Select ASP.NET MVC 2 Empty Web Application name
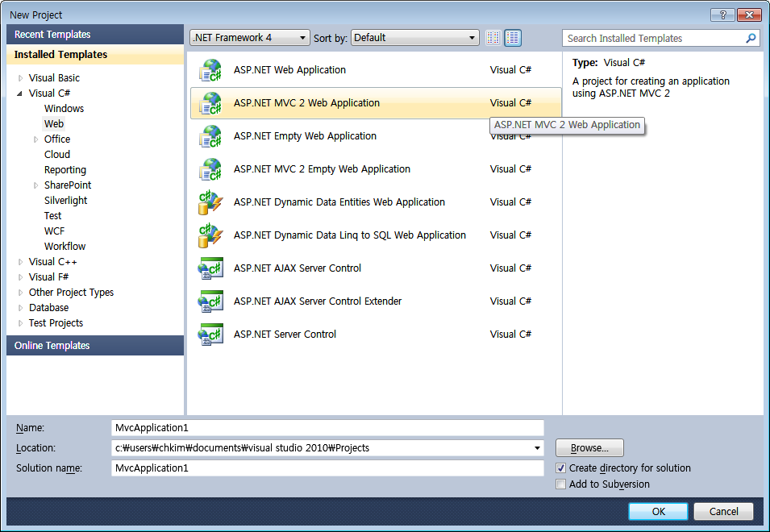This screenshot has width=770, height=532. 322,169
